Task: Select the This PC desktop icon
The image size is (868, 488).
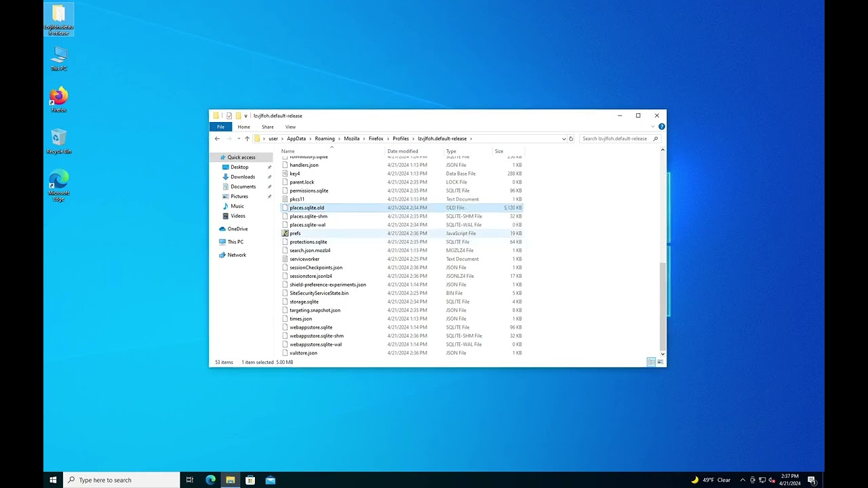Action: coord(59,58)
